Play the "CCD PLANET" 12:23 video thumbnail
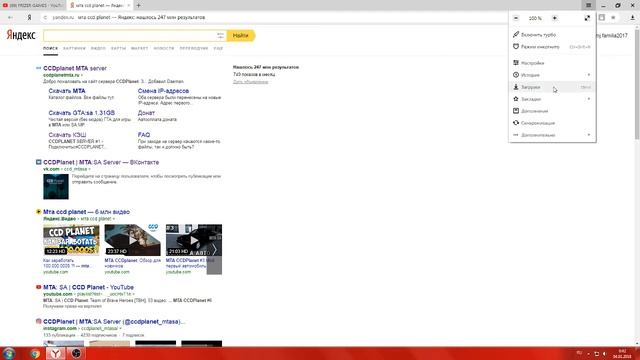The width and height of the screenshot is (640, 360). coord(71,240)
